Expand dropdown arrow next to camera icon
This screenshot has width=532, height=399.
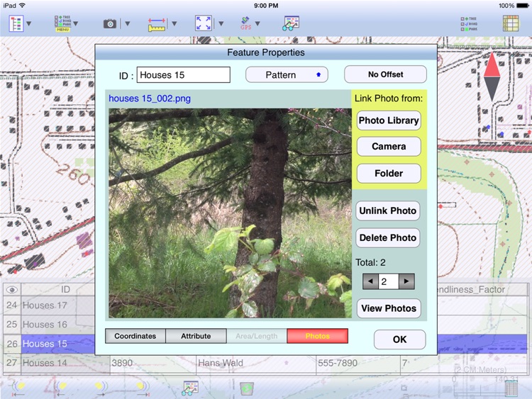(x=128, y=23)
